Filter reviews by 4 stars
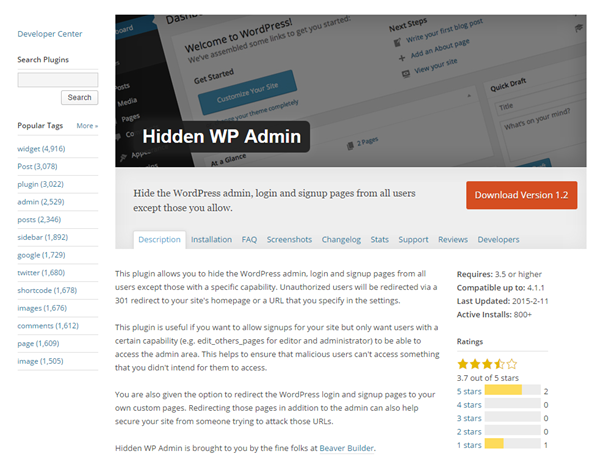 tap(469, 405)
